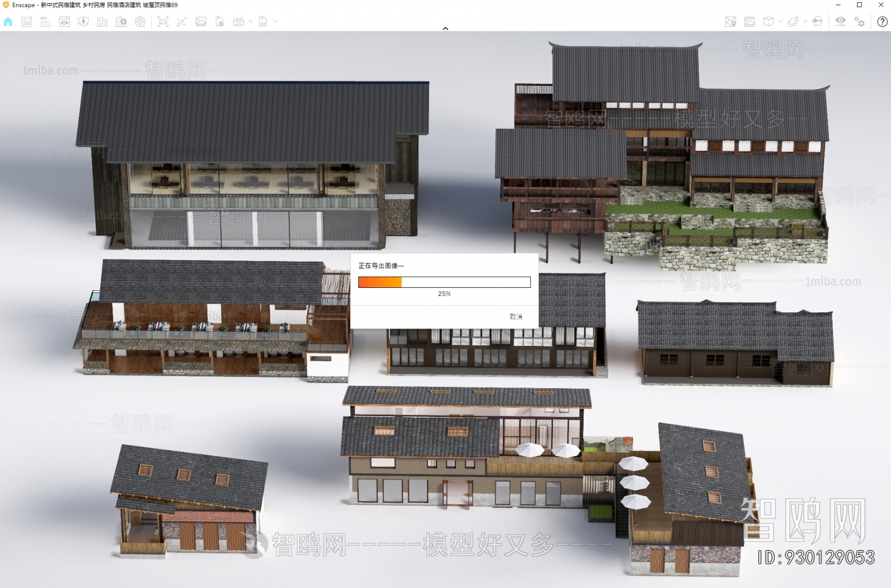Click the Enscape Home icon
The width and height of the screenshot is (891, 588).
coord(8,22)
